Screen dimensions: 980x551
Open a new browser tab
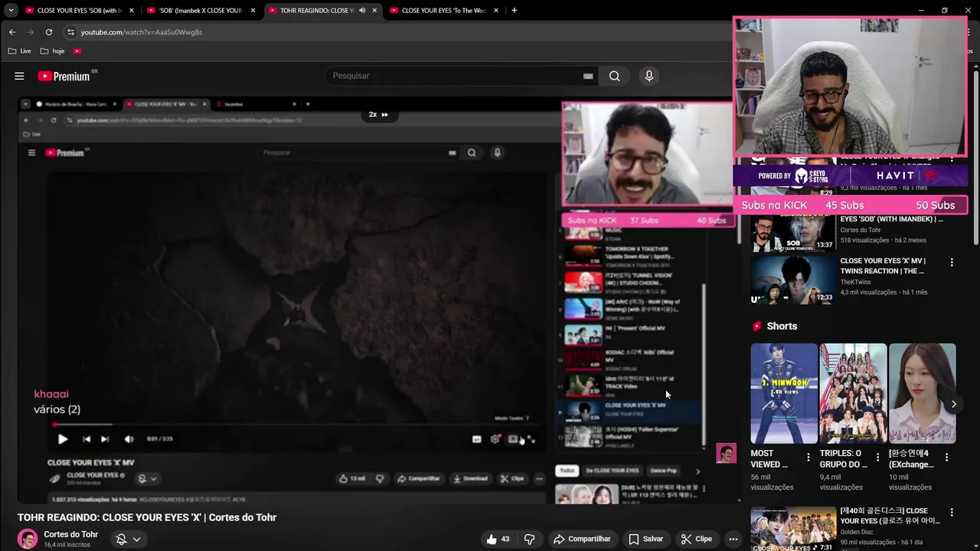(x=514, y=11)
